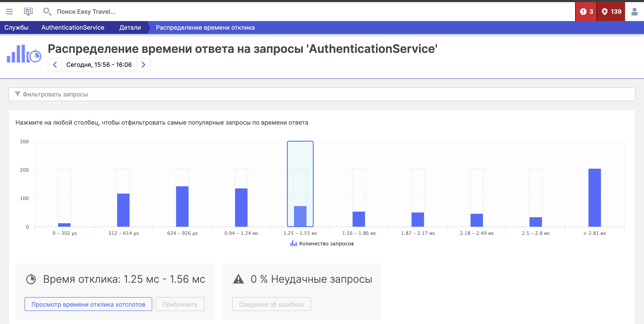Open the time frame selector 15:56 - 16:06
Image resolution: width=644 pixels, height=324 pixels.
point(99,65)
